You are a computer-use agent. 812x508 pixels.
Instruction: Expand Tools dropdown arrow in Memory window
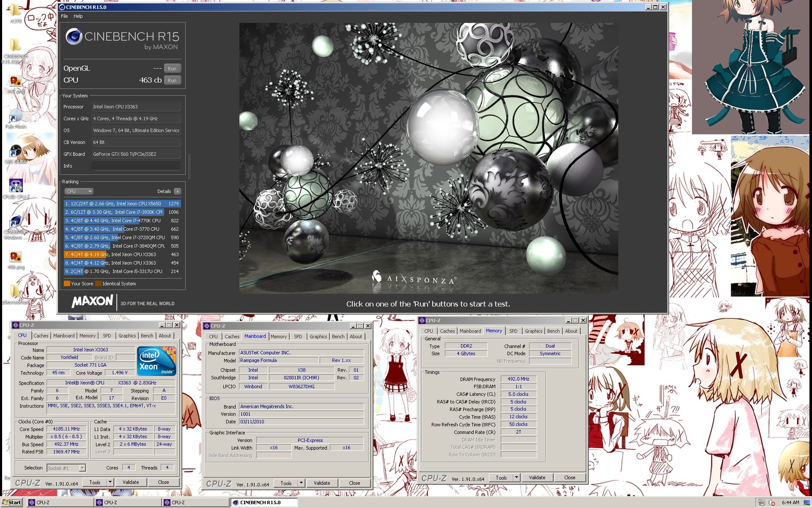516,478
